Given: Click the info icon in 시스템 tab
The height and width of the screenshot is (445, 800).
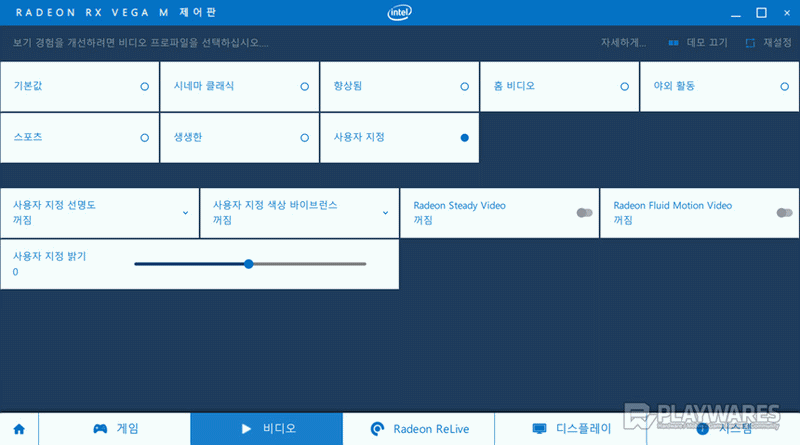Looking at the screenshot, I should pyautogui.click(x=703, y=429).
